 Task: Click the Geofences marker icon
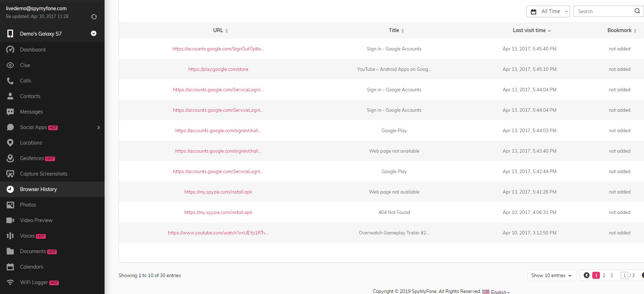point(10,158)
